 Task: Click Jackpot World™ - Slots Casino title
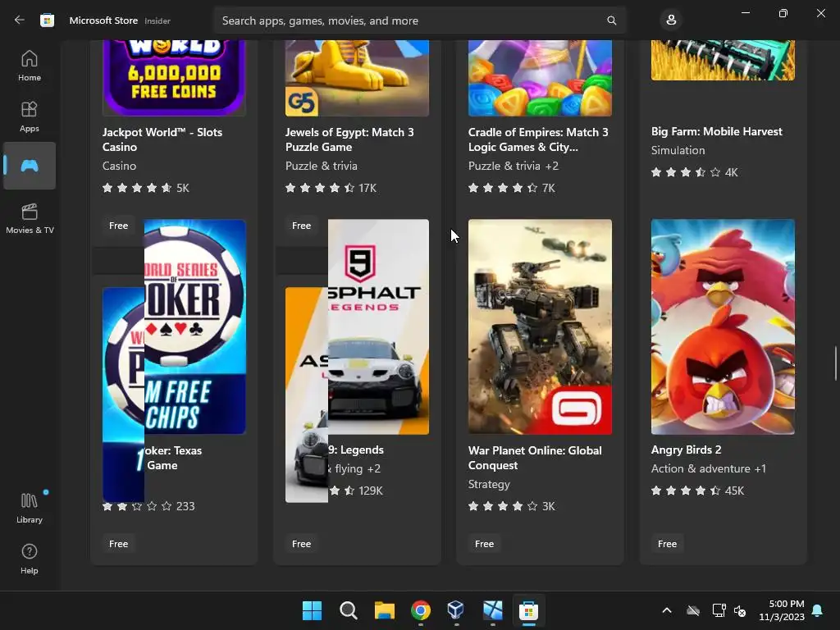click(162, 139)
